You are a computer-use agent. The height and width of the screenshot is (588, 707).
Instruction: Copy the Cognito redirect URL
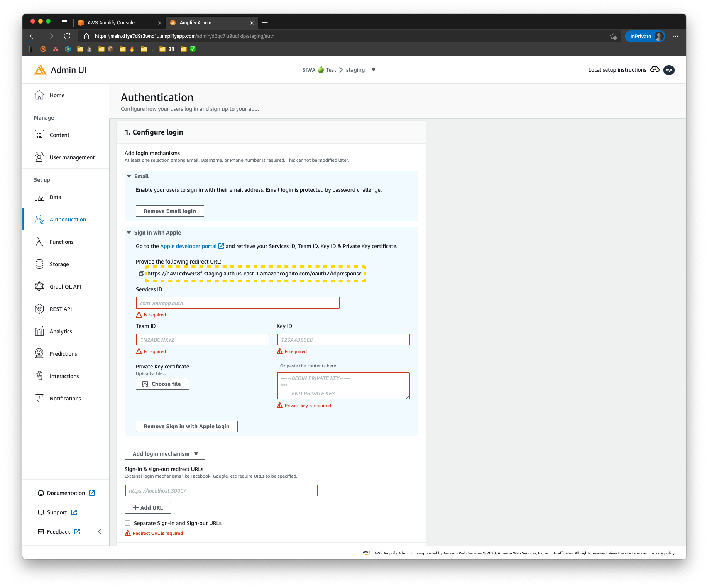click(141, 274)
